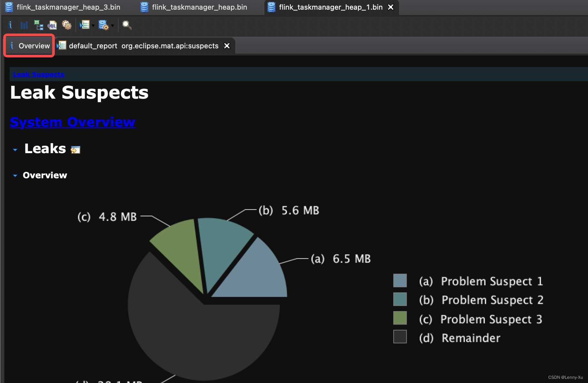Image resolution: width=588 pixels, height=383 pixels.
Task: Switch to flink_taskmanager_heap_3.bin tab
Action: [63, 7]
